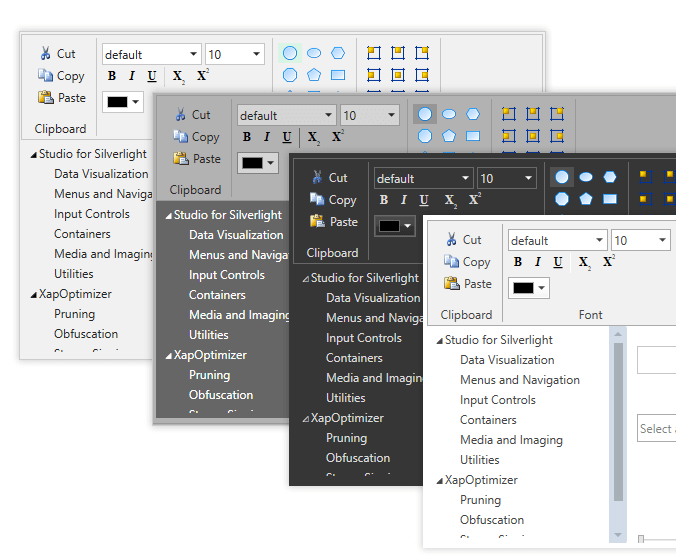This screenshot has width=676, height=560.
Task: Open font size dropdown in dark black window
Action: [528, 178]
